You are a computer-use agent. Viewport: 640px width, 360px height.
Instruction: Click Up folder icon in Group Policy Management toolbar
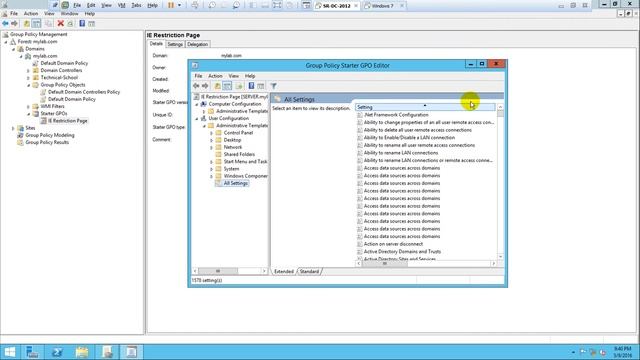(27, 24)
